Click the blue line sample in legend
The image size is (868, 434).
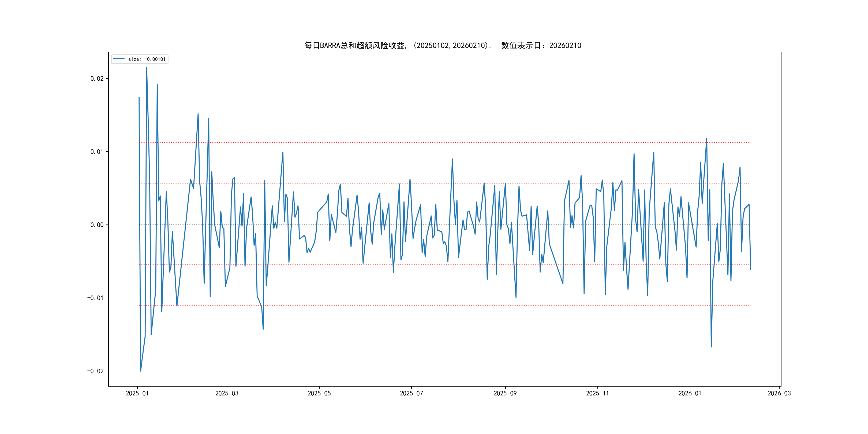pos(118,59)
